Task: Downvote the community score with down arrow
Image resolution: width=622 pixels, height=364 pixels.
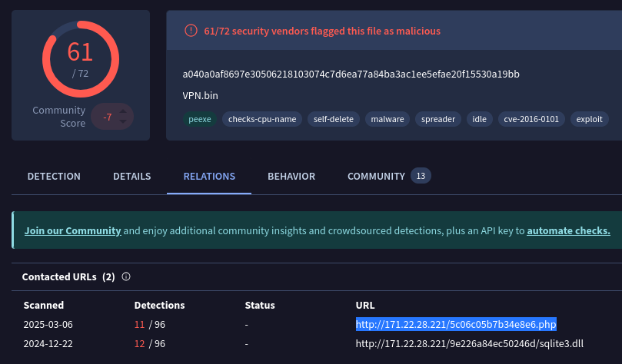Action: [123, 123]
